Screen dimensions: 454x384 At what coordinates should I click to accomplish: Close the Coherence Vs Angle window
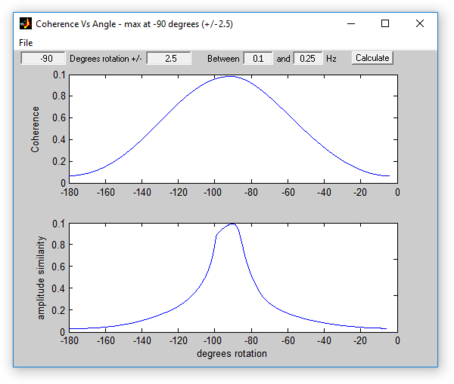(420, 24)
